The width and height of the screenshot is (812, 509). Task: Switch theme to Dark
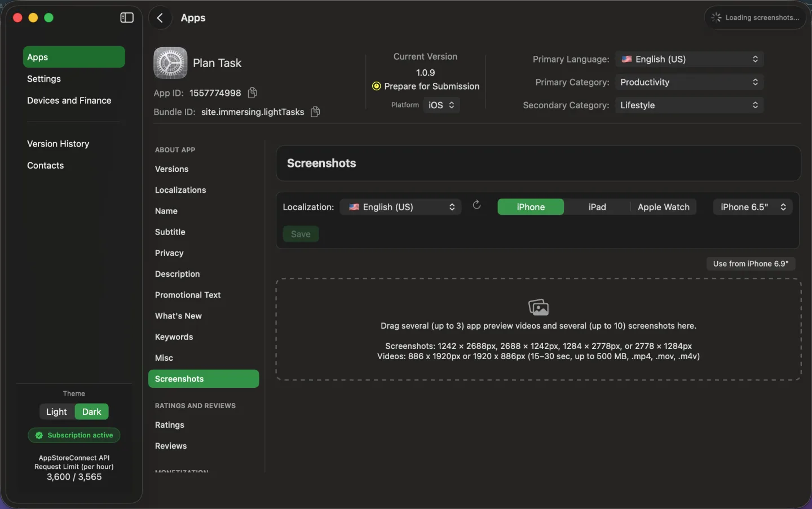click(92, 411)
